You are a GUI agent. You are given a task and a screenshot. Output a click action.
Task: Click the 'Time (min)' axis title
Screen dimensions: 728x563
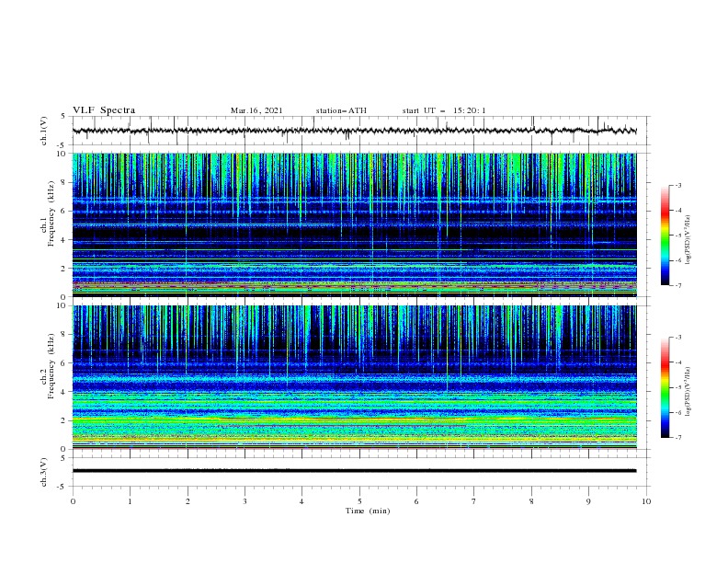[368, 511]
